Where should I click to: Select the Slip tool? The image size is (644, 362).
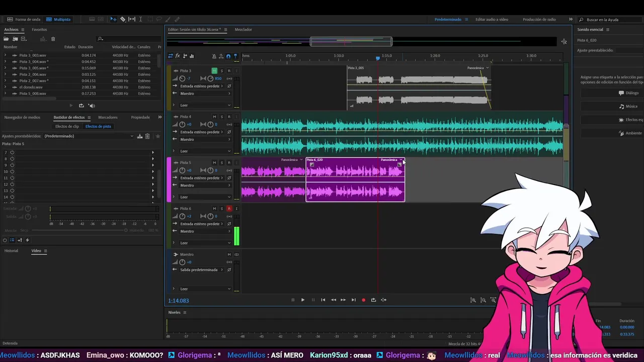tap(132, 19)
